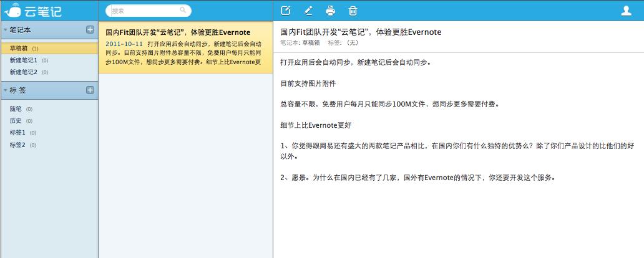This screenshot has width=644, height=258.
Task: Click paragraph starting 2、愿景
Action: [418, 178]
